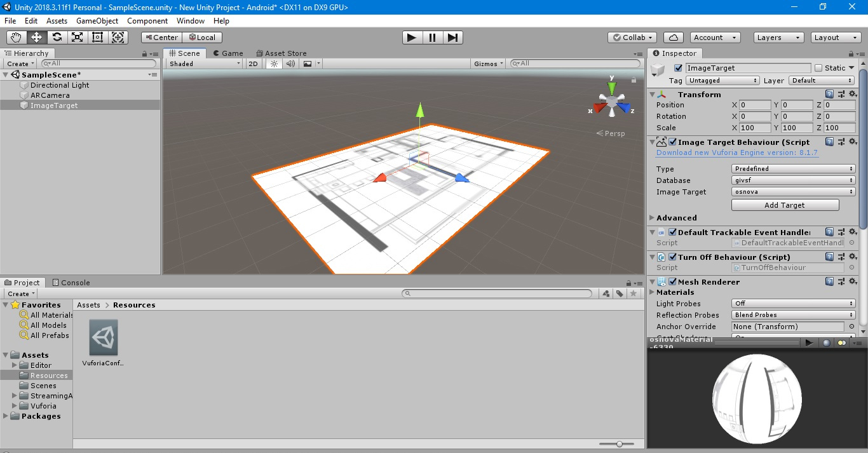Open the object picker for Anchor Override

pos(851,327)
